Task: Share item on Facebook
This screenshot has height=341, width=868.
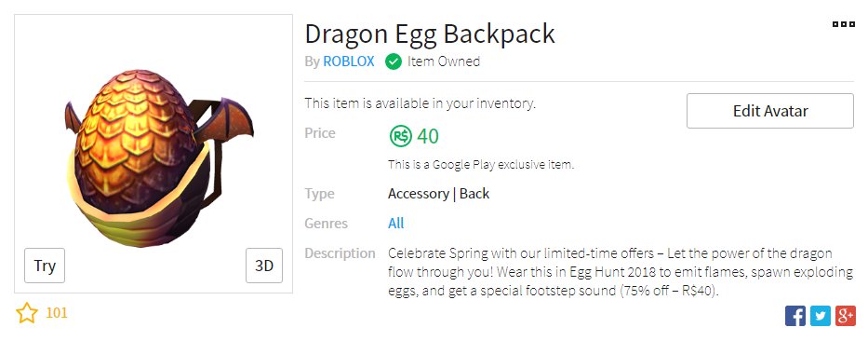Action: pos(795,316)
